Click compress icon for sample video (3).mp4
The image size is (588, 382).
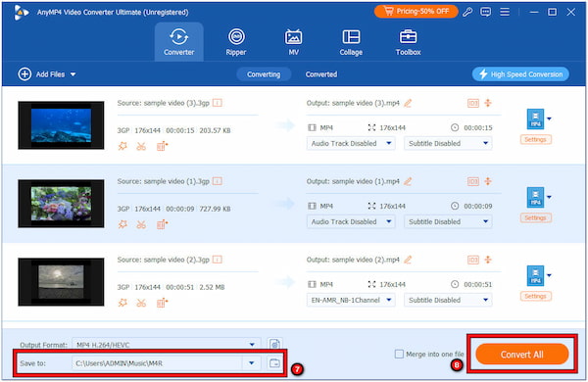click(x=488, y=103)
